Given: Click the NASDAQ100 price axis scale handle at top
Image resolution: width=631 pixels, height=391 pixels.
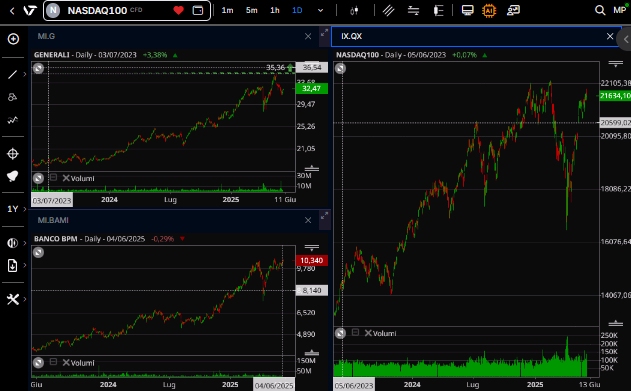Looking at the screenshot, I should [x=616, y=63].
